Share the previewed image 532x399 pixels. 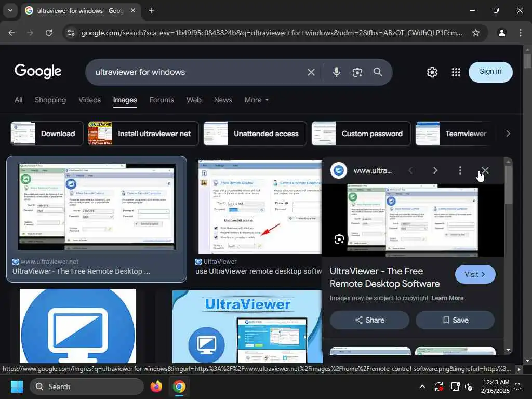[369, 320]
